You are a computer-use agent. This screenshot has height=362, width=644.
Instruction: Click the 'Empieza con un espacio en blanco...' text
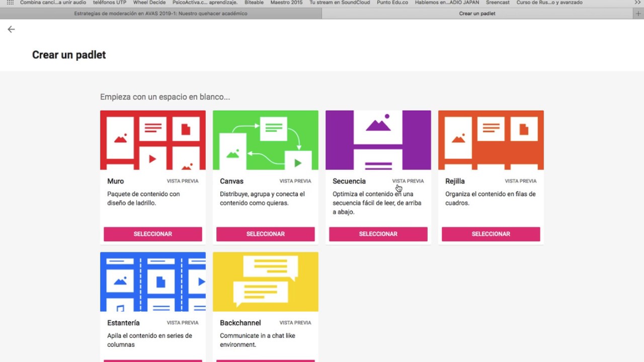click(165, 97)
